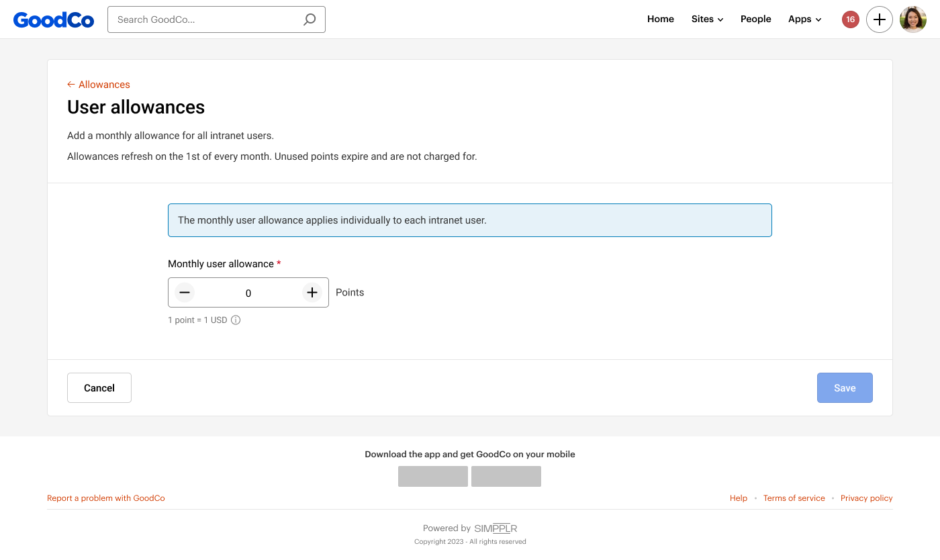940x560 pixels.
Task: Open Report a problem with GoodCo link
Action: [x=105, y=498]
